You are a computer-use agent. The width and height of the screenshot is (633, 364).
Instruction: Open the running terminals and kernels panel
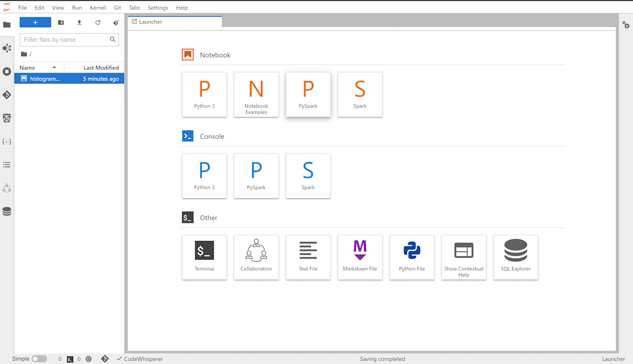[7, 71]
